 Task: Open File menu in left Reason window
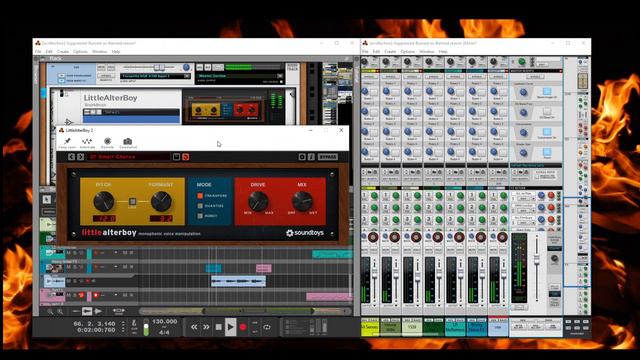[x=38, y=52]
